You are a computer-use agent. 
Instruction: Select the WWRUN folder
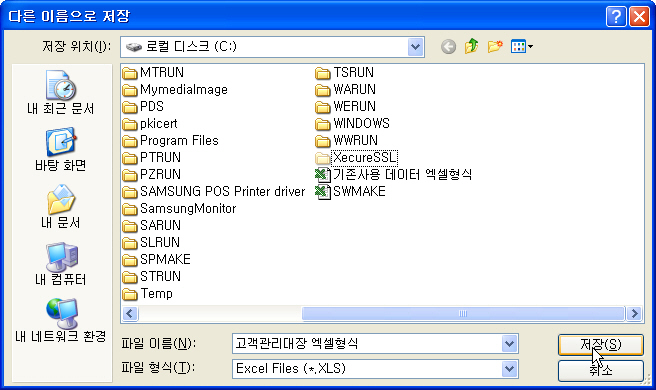pyautogui.click(x=346, y=141)
